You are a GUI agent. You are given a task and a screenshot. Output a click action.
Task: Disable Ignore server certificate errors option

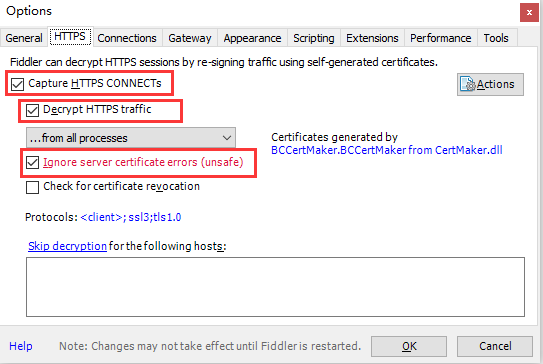32,162
